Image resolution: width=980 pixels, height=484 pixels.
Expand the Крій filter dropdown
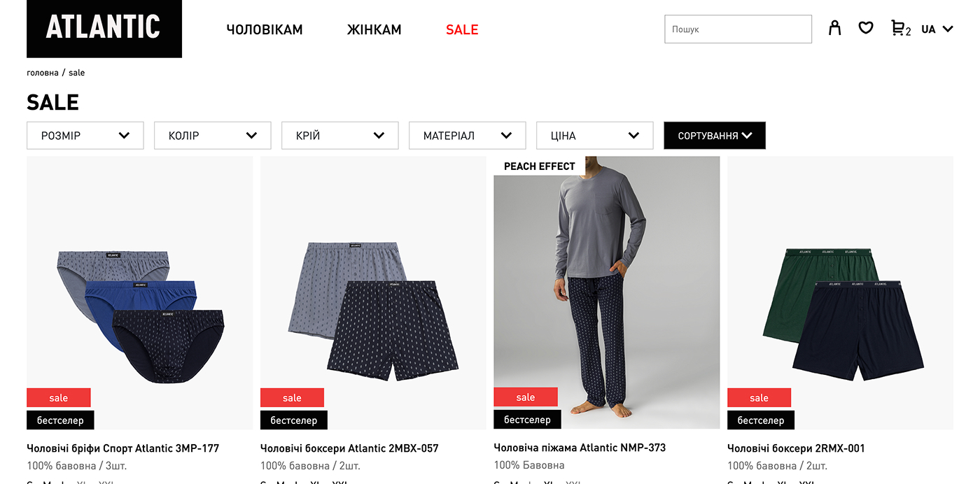340,136
